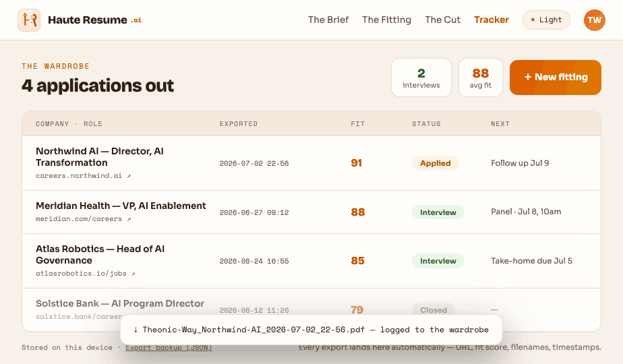
Task: Click the careers.northwind.ai URL
Action: click(79, 176)
